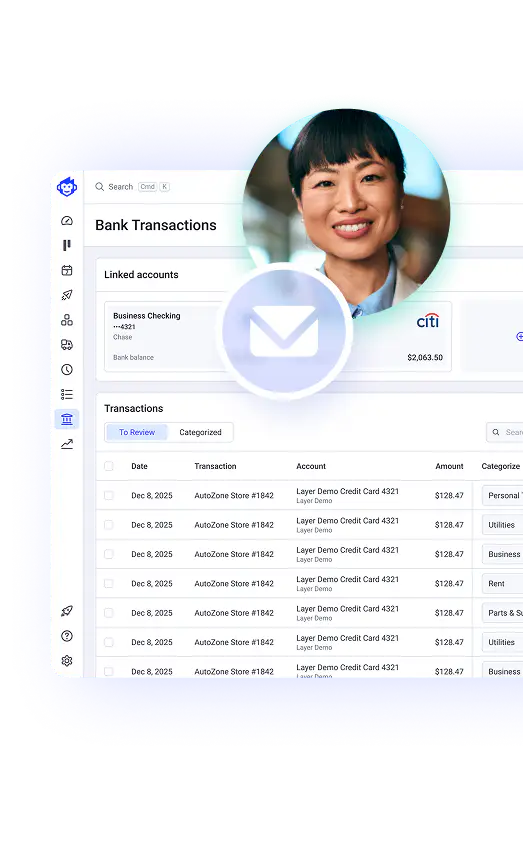The image size is (523, 848).
Task: Click the Transaction column header
Action: [x=215, y=466]
